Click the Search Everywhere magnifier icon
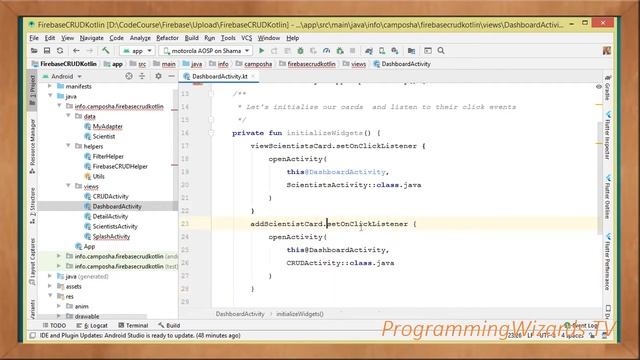Screen dimensions: 640x360 [441, 51]
